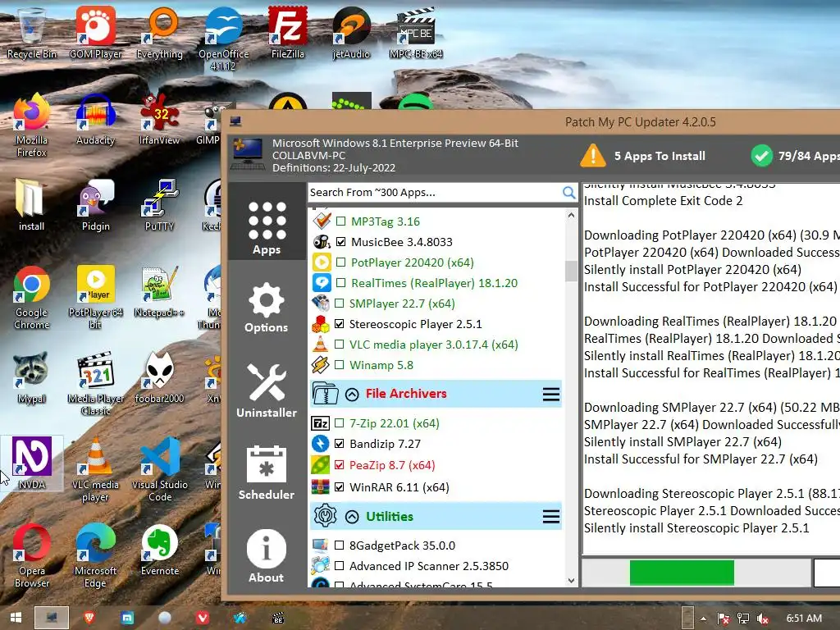Uncheck the Bandizip 7.27 checkbox
The height and width of the screenshot is (630, 840).
tap(339, 444)
